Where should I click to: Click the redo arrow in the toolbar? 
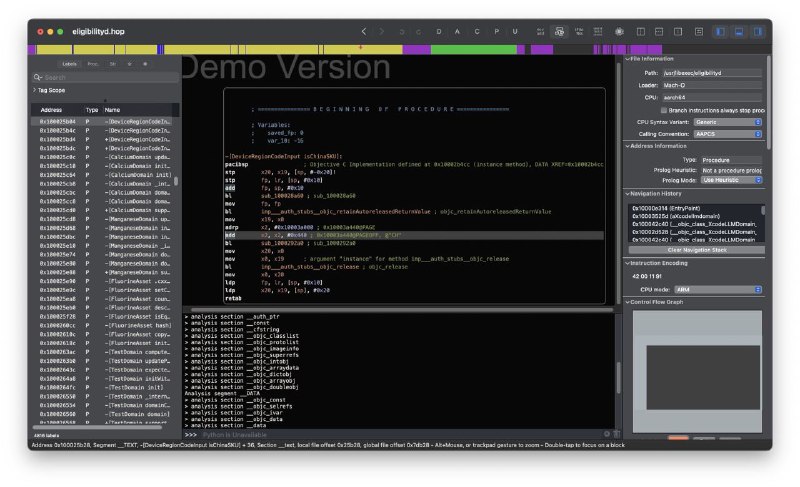[x=418, y=32]
